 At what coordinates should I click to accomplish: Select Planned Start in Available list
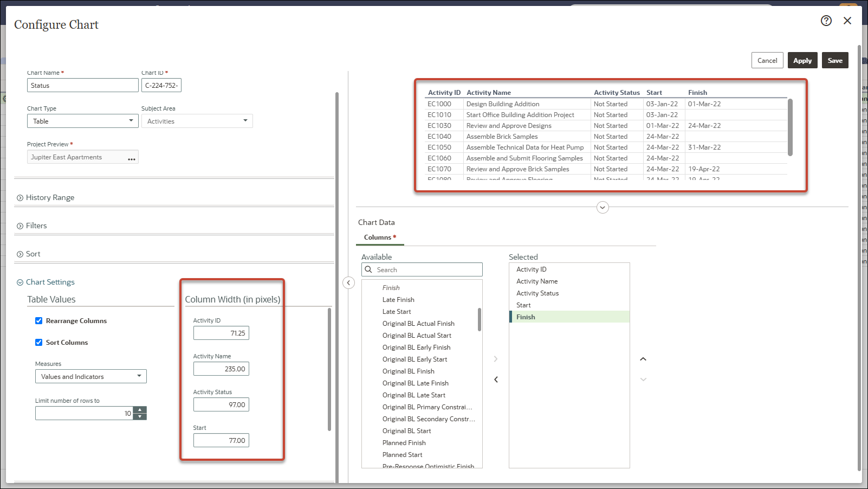pos(402,455)
